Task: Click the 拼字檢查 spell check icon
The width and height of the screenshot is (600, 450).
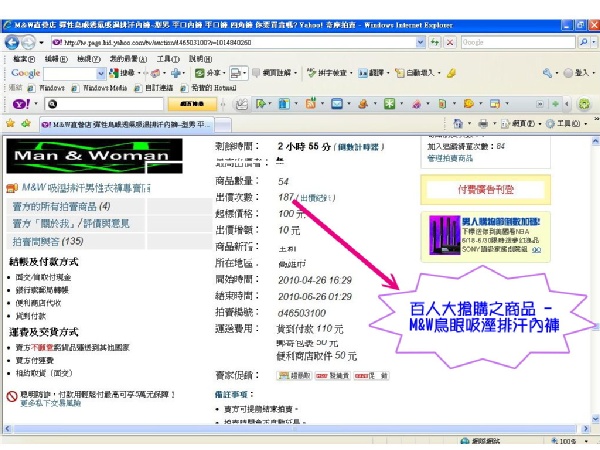Action: pyautogui.click(x=311, y=73)
